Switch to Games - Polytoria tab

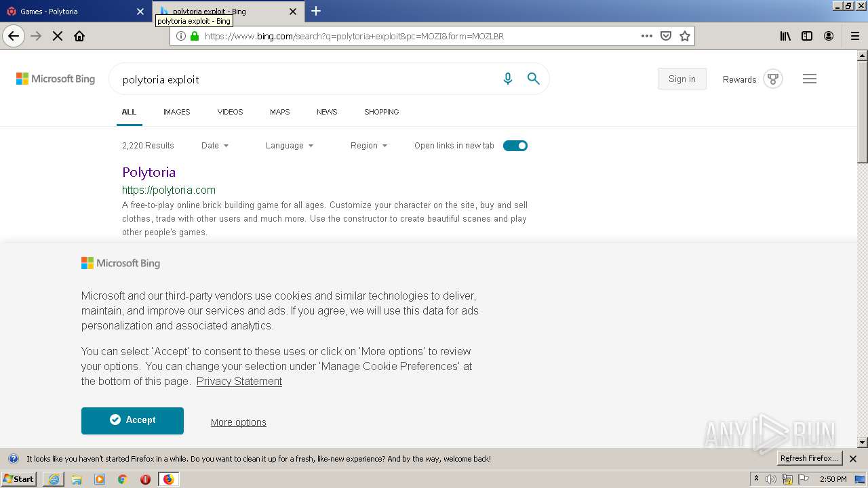point(75,12)
